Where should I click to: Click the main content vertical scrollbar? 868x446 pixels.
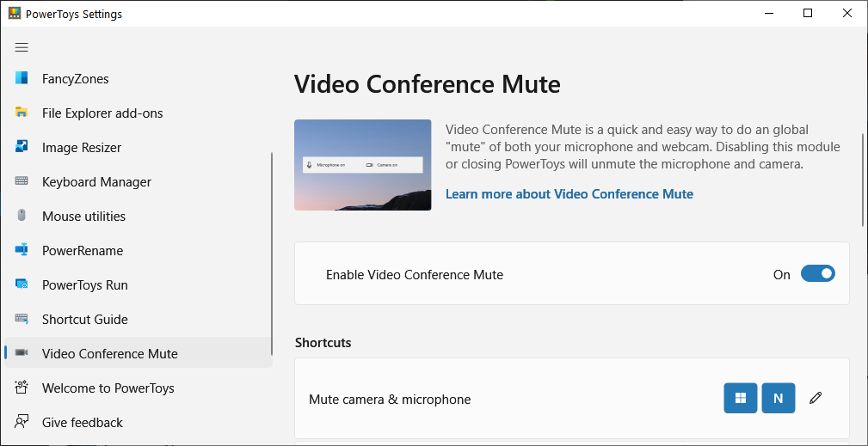[863, 180]
